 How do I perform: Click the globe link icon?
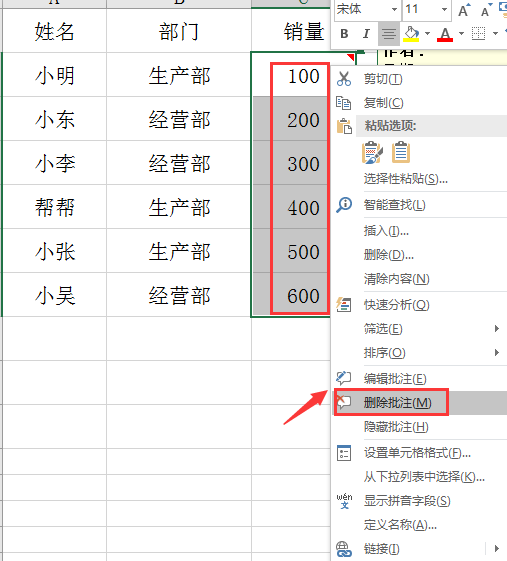coord(344,549)
